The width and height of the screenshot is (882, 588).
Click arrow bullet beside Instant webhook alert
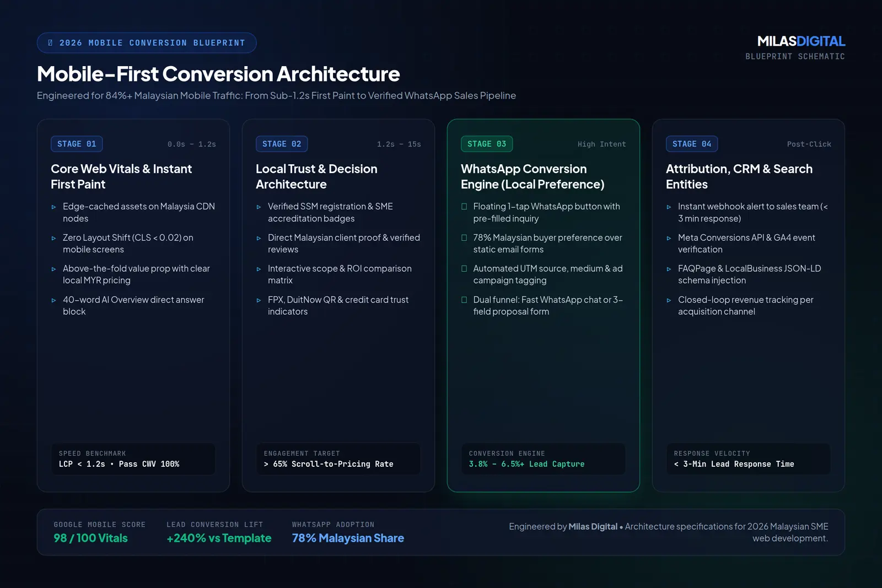click(x=669, y=207)
